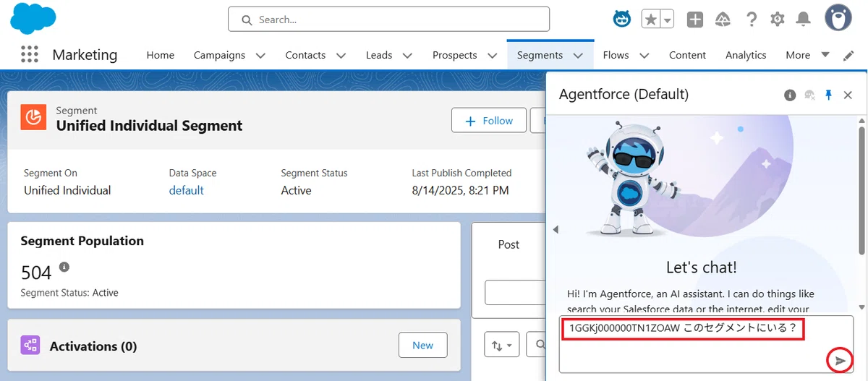Screen dimensions: 868x381
Task: Open the Contacts tab
Action: [305, 55]
